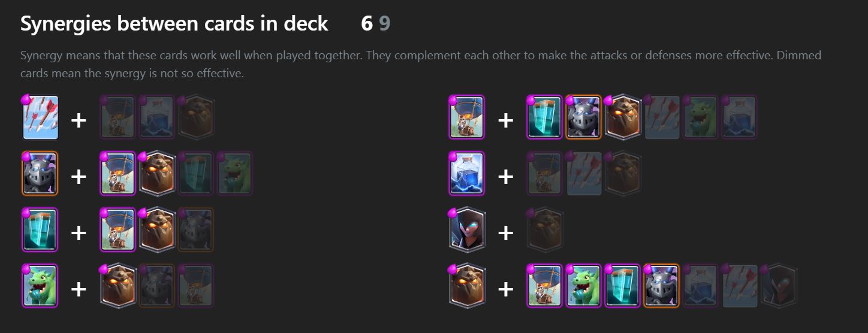The width and height of the screenshot is (868, 333).
Task: Click the dimmed synergy count number 9
Action: 384,23
